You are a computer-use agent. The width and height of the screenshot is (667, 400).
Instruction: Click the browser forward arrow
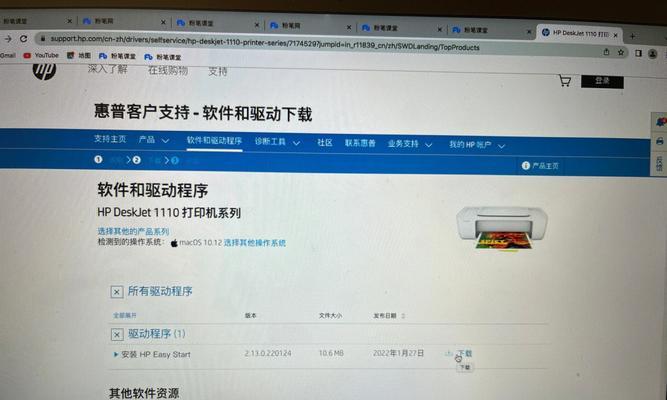coord(8,39)
